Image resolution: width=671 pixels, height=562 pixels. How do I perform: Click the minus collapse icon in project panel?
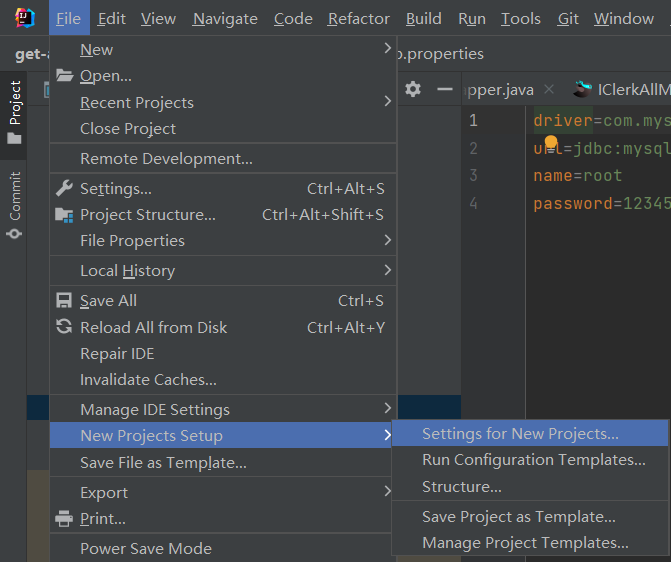pos(445,89)
